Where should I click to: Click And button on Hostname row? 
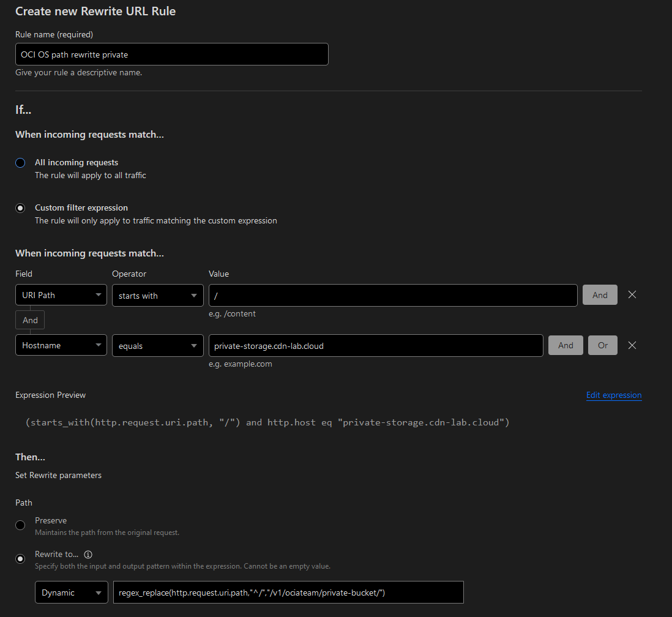tap(566, 345)
